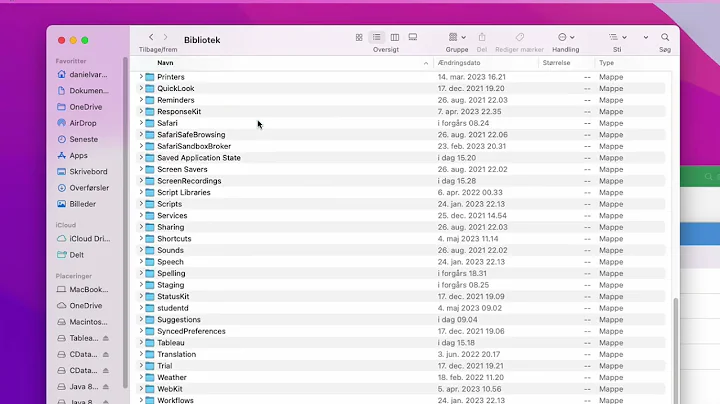Expand the Printers folder
720x404 pixels.
[141, 77]
